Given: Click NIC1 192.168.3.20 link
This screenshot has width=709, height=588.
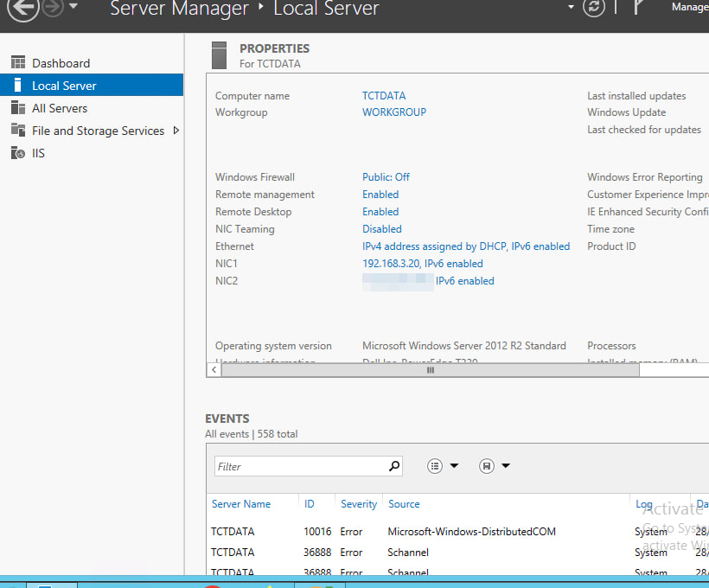Looking at the screenshot, I should pos(422,263).
